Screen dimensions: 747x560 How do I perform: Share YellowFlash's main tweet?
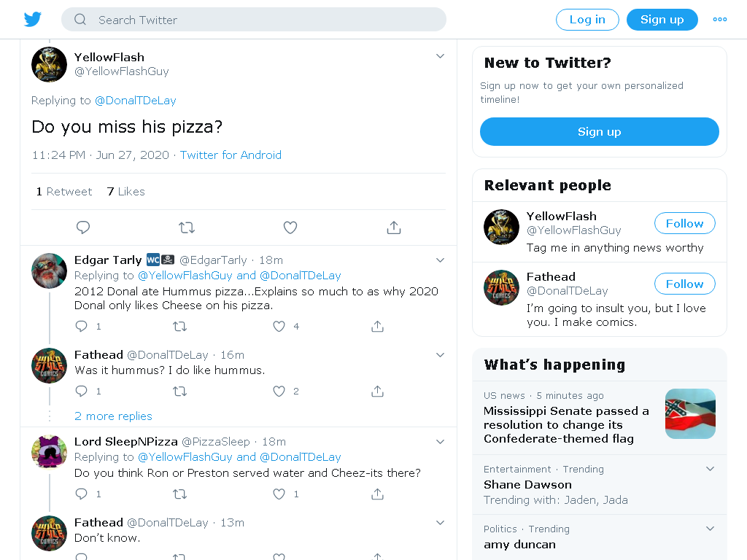[x=393, y=227]
